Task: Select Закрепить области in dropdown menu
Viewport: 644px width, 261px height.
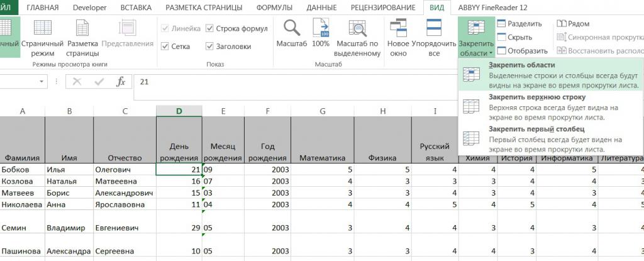Action: click(x=550, y=74)
